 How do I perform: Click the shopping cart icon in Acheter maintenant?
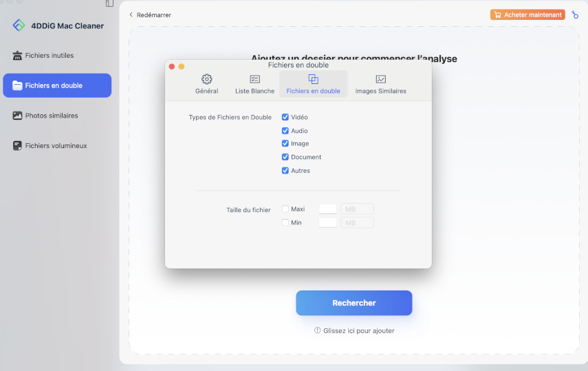(498, 14)
